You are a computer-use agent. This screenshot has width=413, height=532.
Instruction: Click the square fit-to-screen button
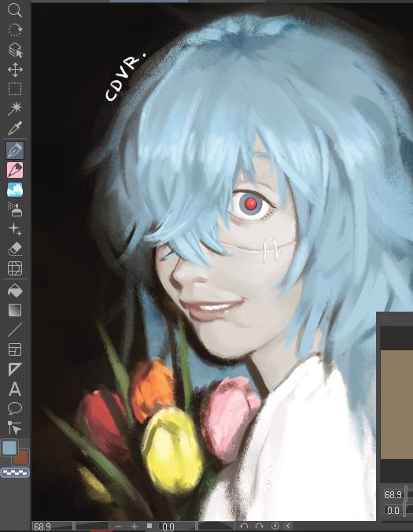149,526
